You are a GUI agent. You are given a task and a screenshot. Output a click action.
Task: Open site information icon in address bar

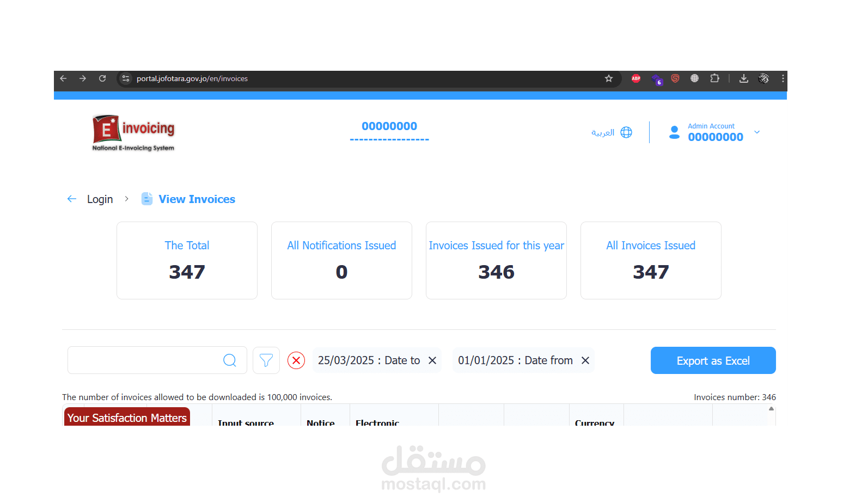(126, 78)
